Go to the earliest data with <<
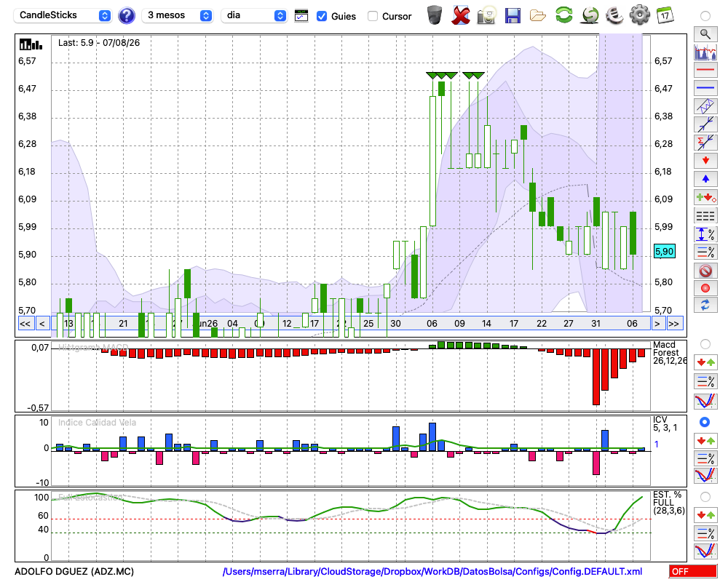The width and height of the screenshot is (728, 582). click(x=25, y=324)
